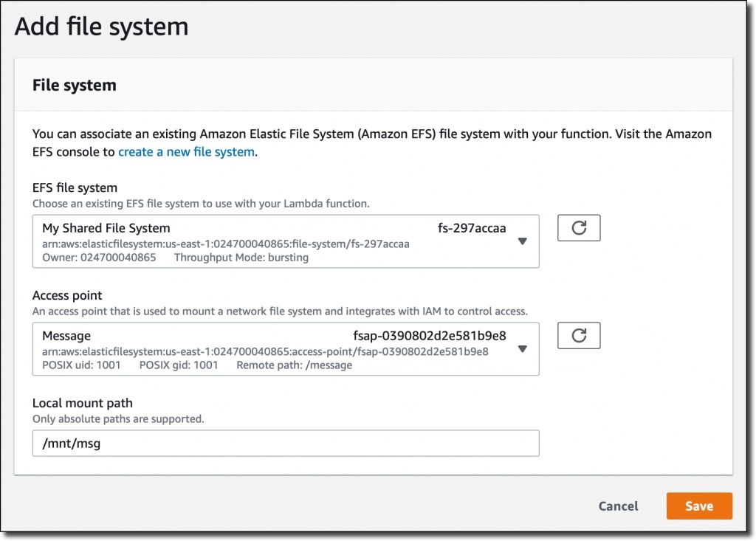Save the new file system configuration
Image resolution: width=756 pixels, height=541 pixels.
click(698, 506)
